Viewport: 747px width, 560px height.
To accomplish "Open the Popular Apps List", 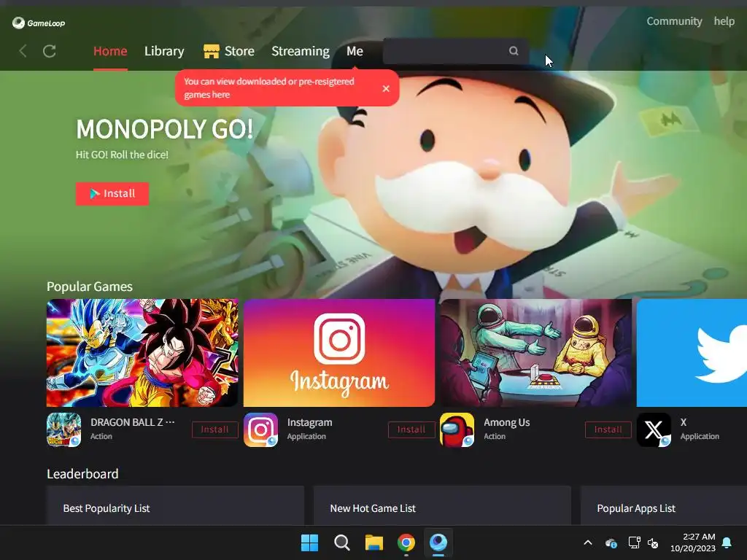I will click(664, 505).
